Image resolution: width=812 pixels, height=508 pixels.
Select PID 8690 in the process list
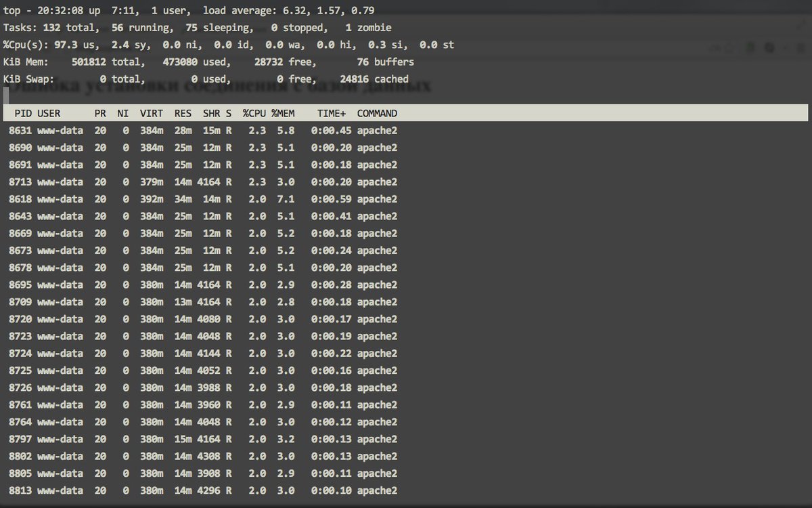point(20,148)
